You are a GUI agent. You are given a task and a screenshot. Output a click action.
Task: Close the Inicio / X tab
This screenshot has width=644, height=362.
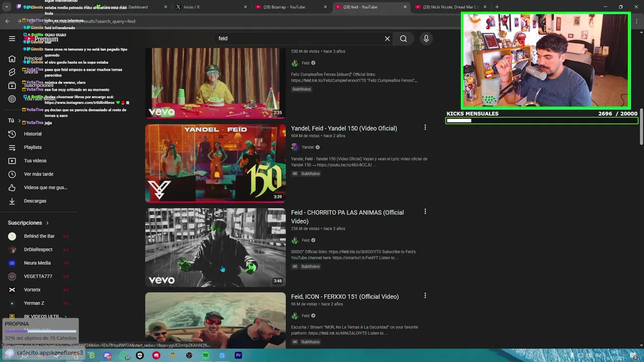[246, 7]
